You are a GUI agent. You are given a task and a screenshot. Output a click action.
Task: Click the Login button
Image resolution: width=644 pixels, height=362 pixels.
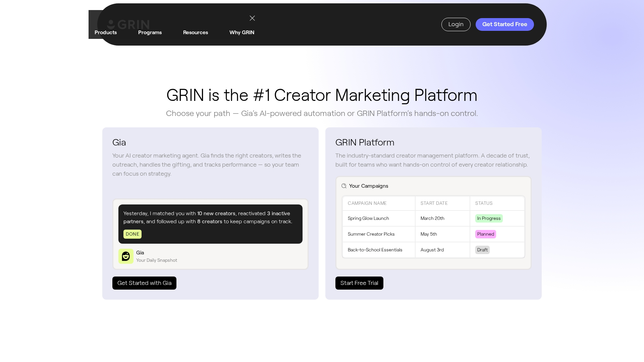click(x=456, y=24)
